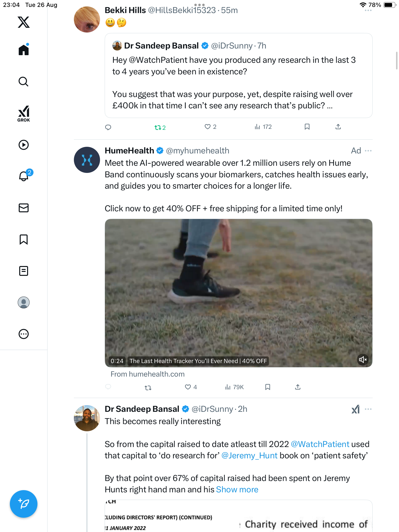Click Show more on Dr Sandeep's post

(237, 490)
